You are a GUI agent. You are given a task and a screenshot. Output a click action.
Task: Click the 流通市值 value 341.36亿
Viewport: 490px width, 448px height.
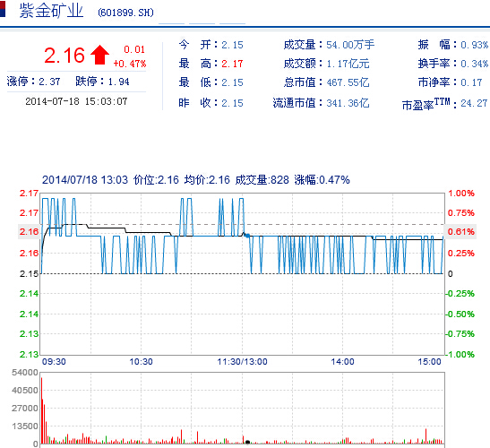pos(348,103)
